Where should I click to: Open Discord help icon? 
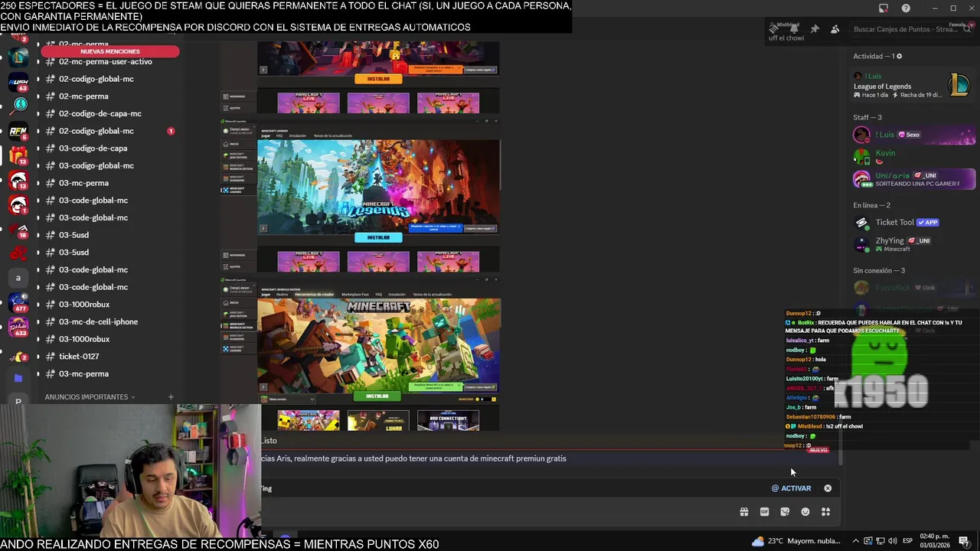[x=906, y=8]
